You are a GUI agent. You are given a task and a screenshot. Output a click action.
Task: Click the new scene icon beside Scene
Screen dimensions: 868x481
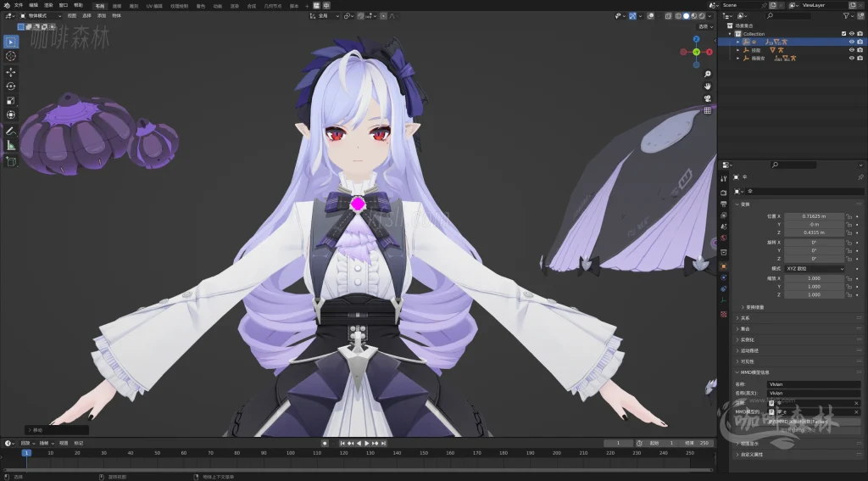point(773,5)
